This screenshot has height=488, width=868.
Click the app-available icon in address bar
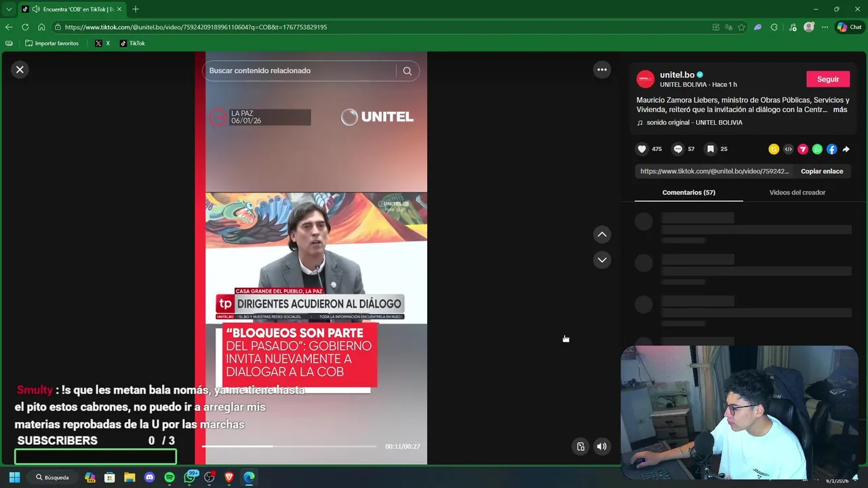point(715,27)
